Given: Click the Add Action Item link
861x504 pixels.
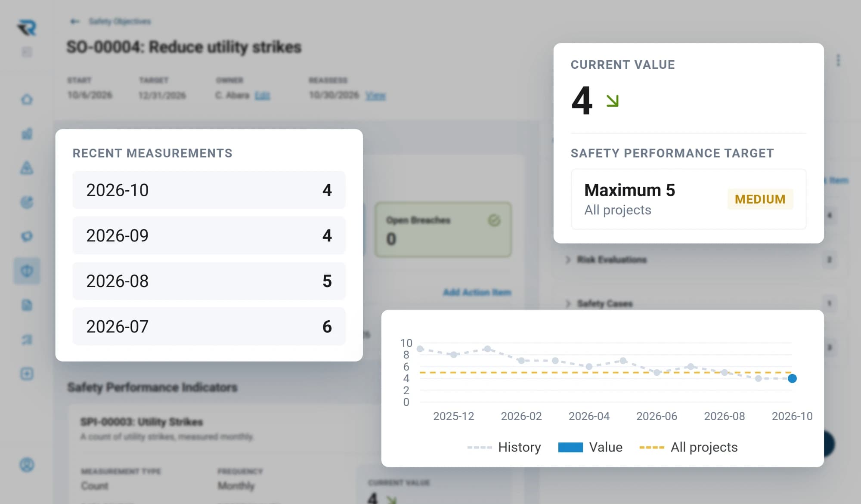Looking at the screenshot, I should coord(477,292).
